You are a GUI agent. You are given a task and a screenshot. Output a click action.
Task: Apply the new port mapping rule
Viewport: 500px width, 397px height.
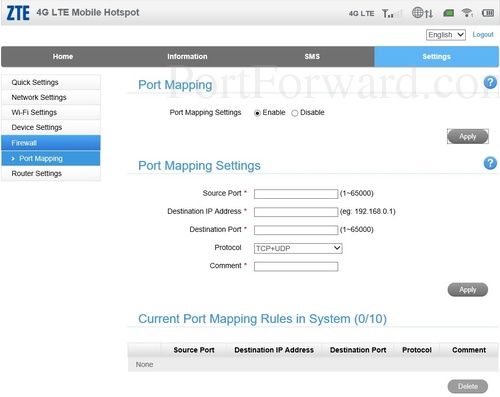[468, 290]
